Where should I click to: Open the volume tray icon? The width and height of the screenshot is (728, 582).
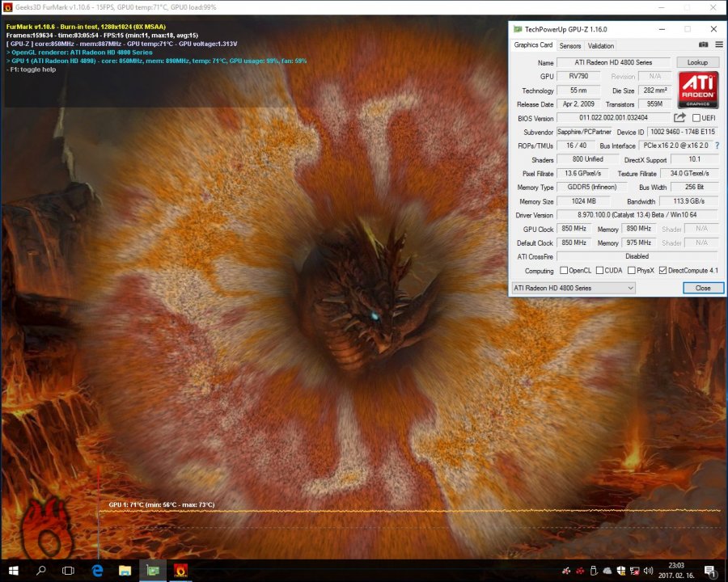coord(649,571)
